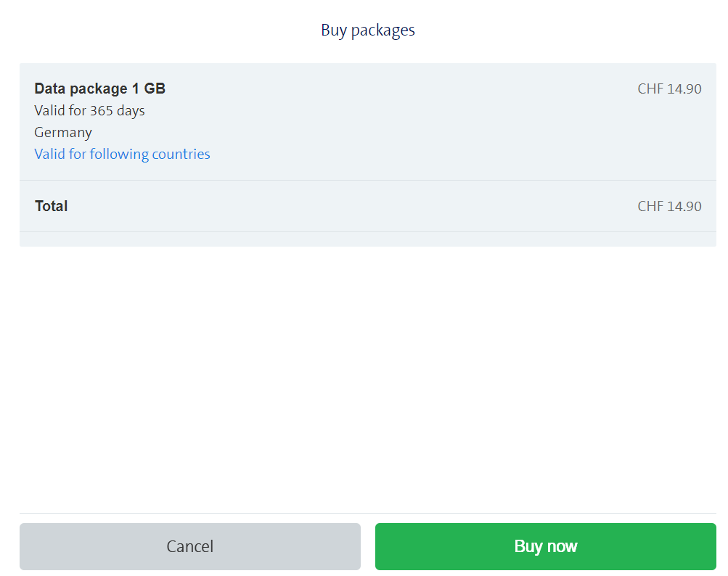The height and width of the screenshot is (576, 728).
Task: Click the country name below the validity
Action: [63, 132]
